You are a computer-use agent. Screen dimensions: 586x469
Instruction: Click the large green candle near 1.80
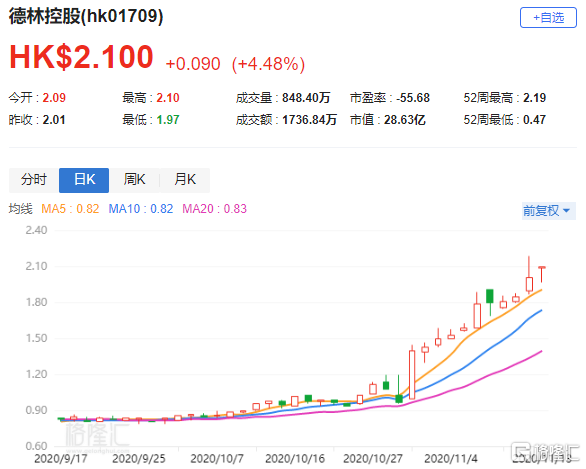[x=490, y=296]
